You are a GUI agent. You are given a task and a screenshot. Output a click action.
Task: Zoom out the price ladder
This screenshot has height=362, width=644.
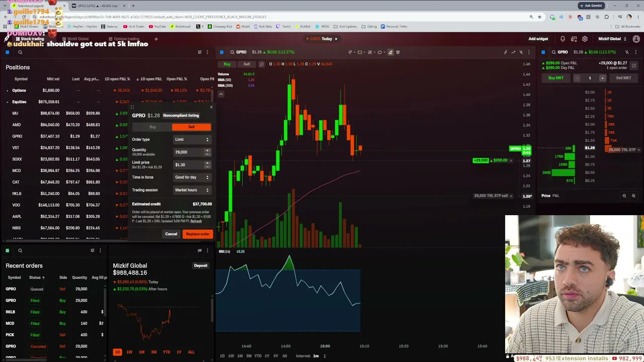[624, 196]
